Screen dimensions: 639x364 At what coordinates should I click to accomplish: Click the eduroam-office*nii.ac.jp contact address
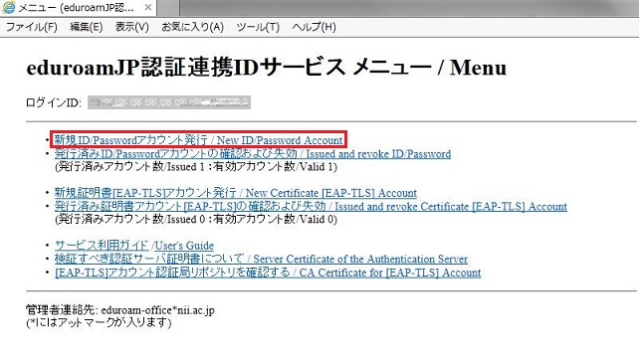pos(157,310)
